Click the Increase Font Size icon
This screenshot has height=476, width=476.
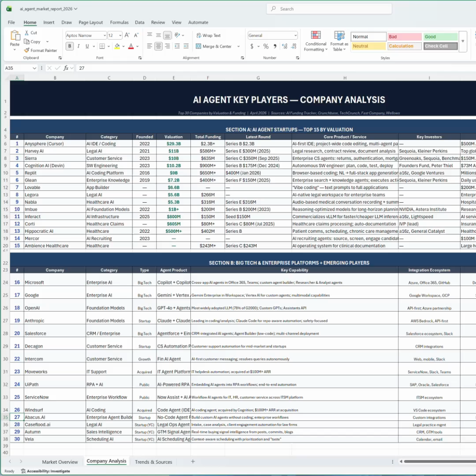(x=127, y=35)
